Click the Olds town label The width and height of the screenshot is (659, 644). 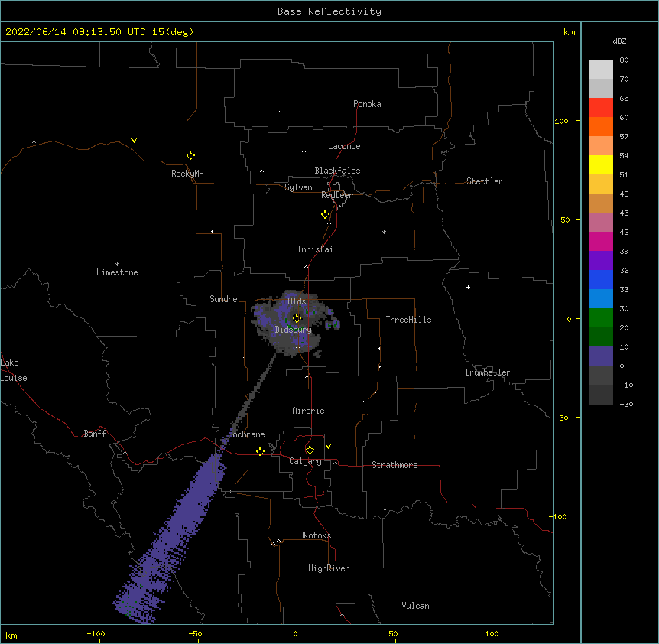coord(297,301)
